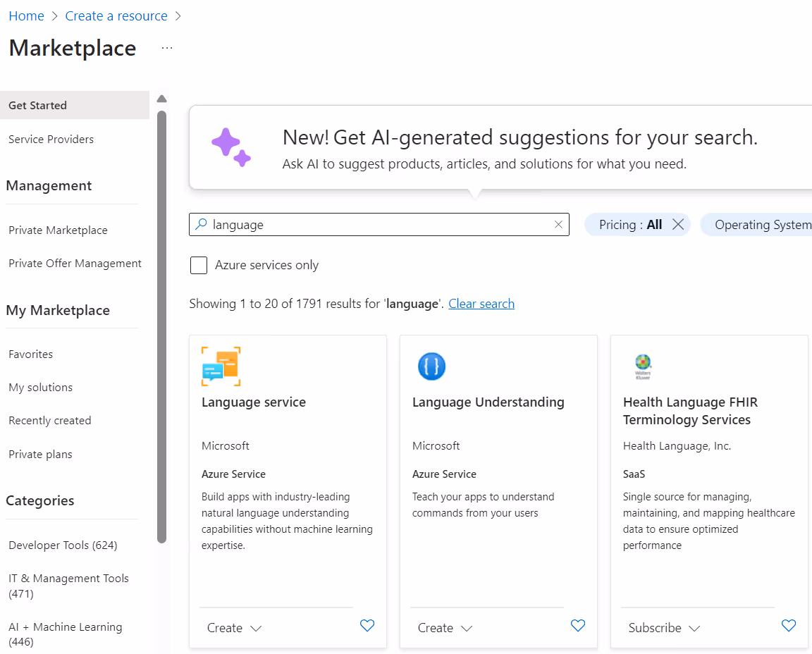
Task: Remove the Pricing : All filter
Action: coord(678,225)
